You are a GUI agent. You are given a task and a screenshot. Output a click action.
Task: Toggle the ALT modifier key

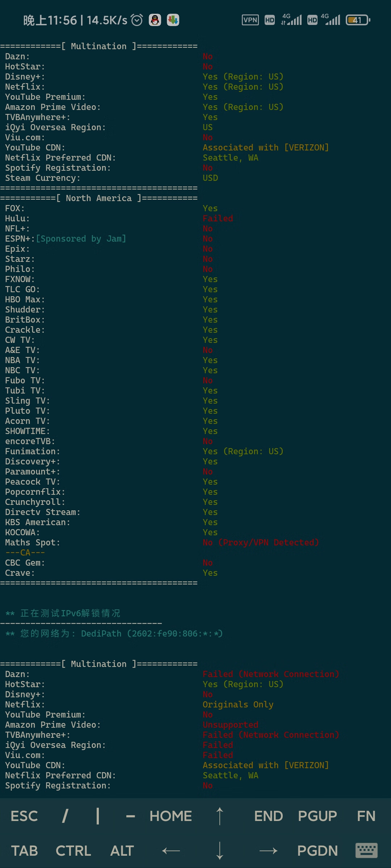[x=122, y=851]
